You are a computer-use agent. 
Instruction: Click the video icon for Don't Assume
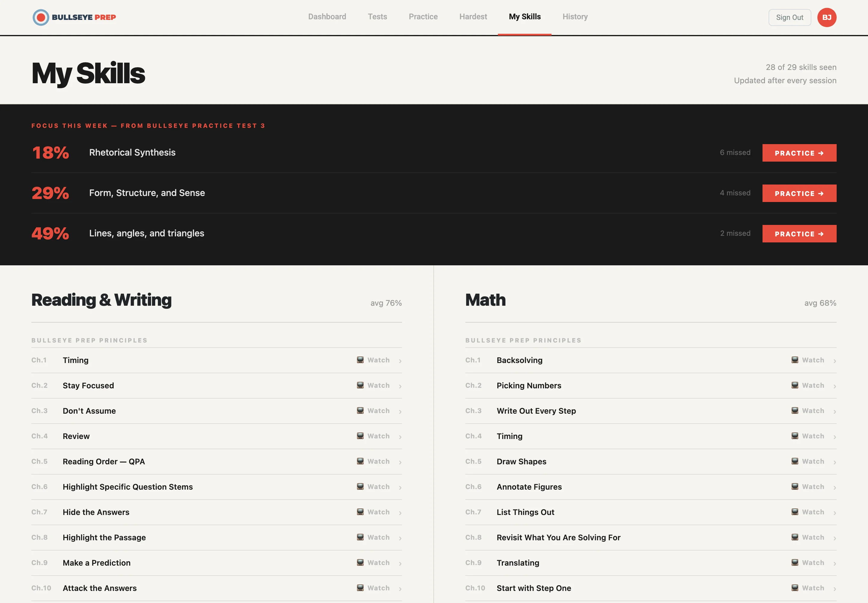(x=360, y=411)
